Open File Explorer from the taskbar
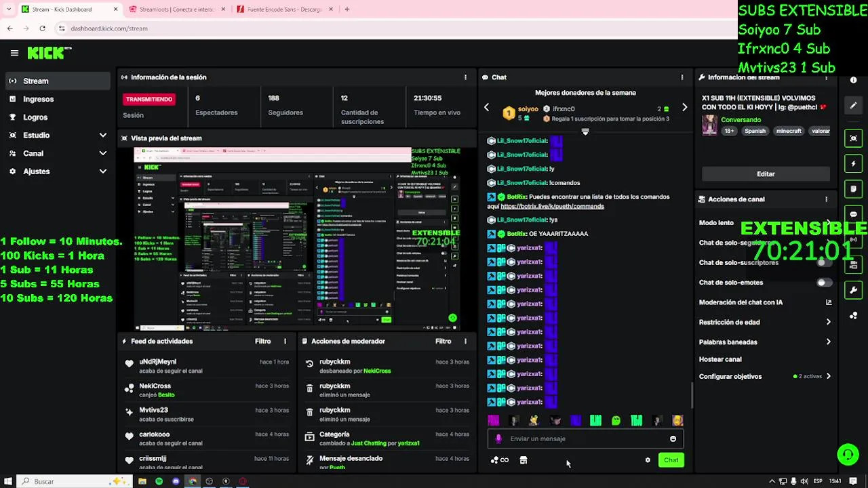This screenshot has height=488, width=868. (x=142, y=481)
